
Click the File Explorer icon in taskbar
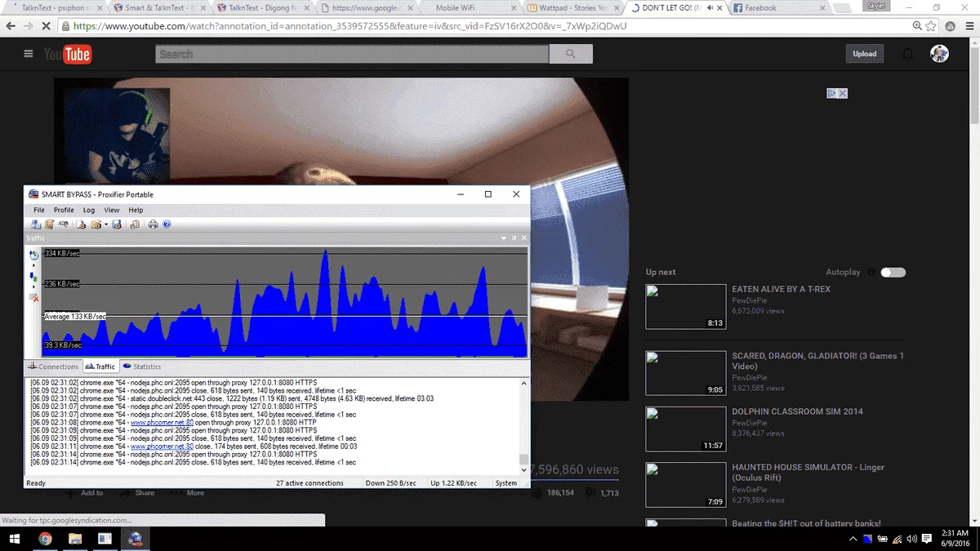[75, 539]
